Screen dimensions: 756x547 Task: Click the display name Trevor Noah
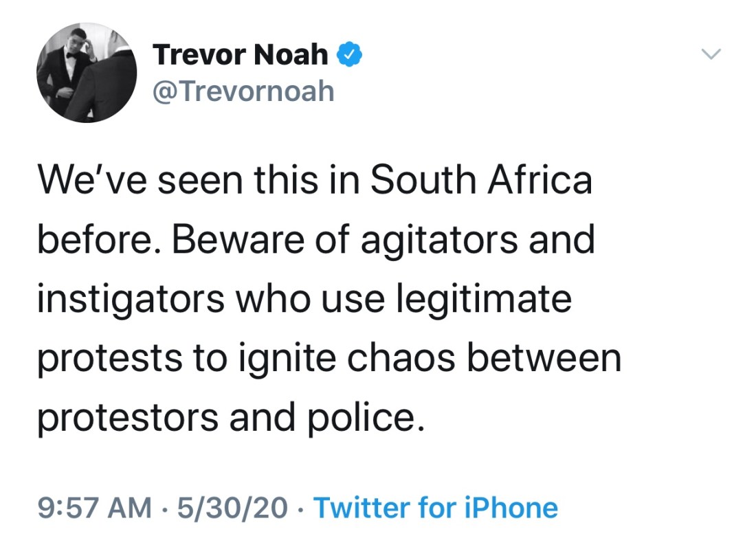click(241, 54)
